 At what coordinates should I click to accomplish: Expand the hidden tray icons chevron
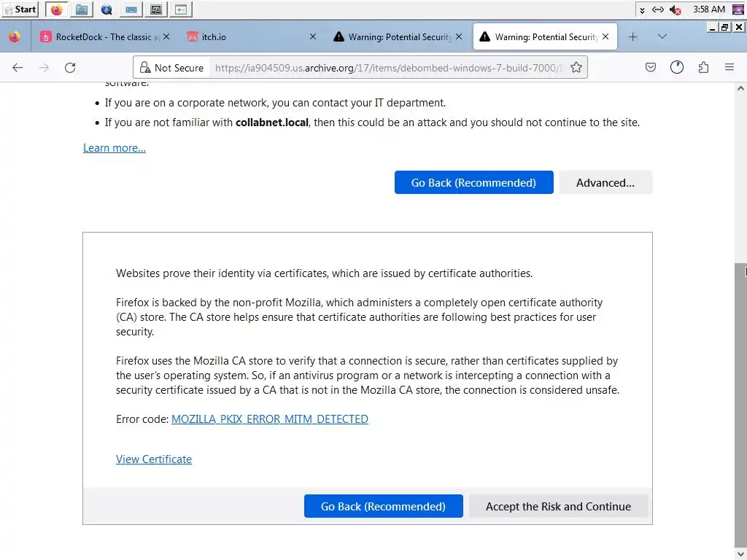tap(642, 10)
